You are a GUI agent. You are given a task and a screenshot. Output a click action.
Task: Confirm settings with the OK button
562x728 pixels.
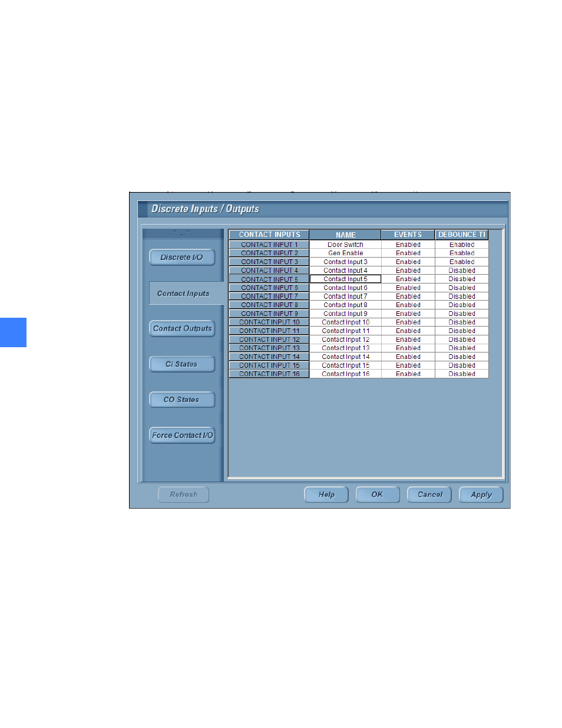pyautogui.click(x=378, y=495)
